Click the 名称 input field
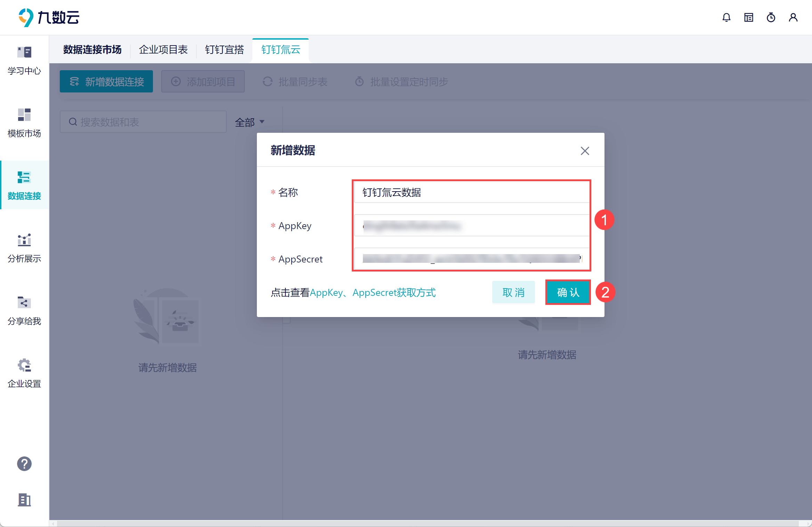Screen dimensions: 812x527 (x=471, y=192)
